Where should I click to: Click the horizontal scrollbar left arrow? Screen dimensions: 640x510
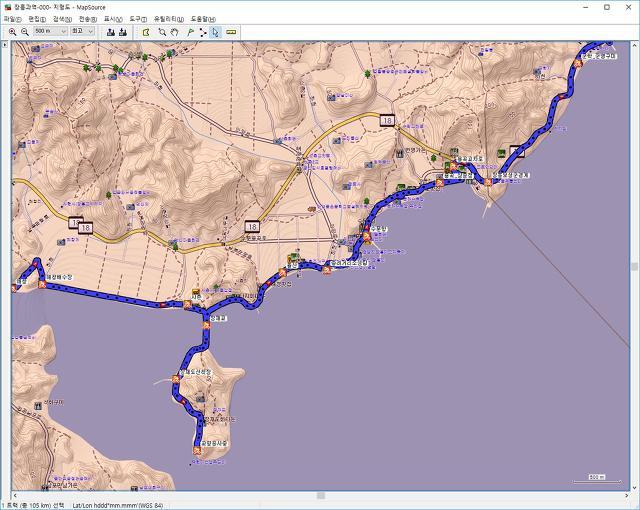16,495
